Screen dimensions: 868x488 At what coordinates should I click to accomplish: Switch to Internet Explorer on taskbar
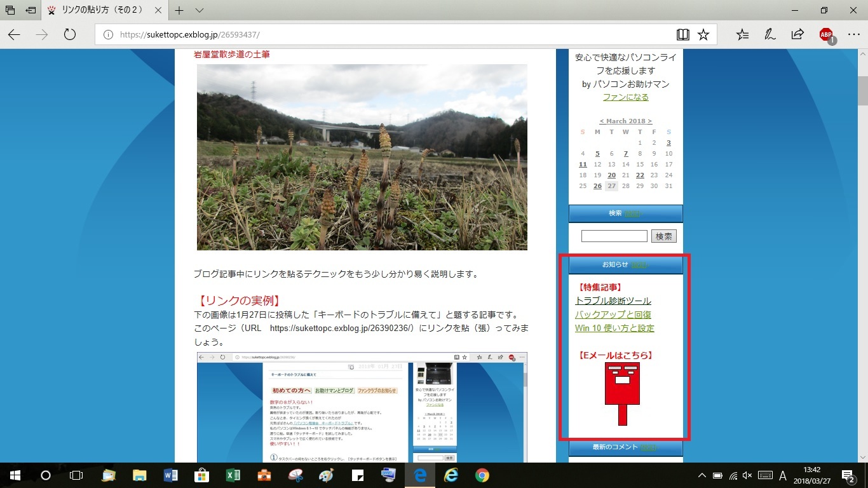tap(451, 475)
